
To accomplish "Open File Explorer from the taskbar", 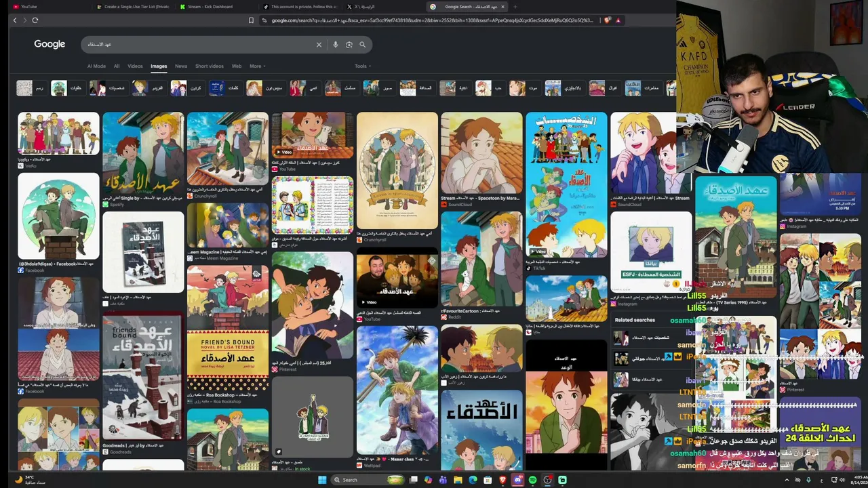I will (x=458, y=480).
